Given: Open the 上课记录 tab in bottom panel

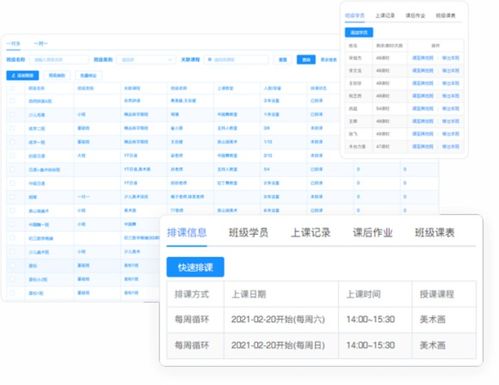Looking at the screenshot, I should tap(310, 232).
